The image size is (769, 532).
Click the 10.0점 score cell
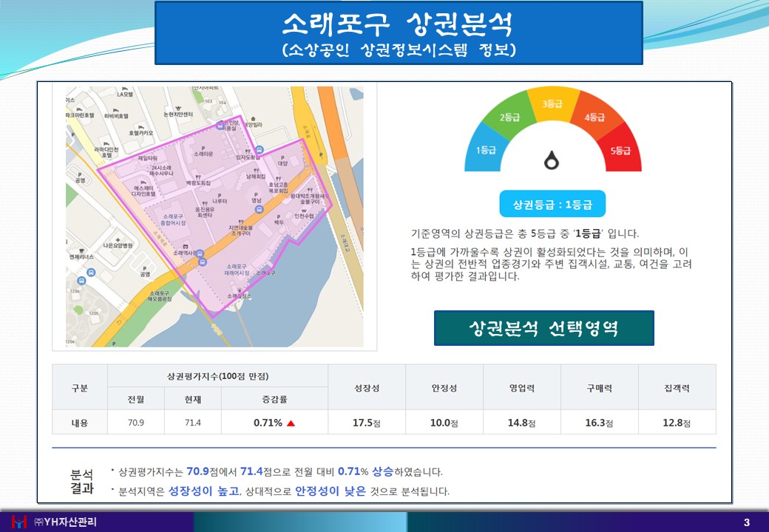[444, 422]
